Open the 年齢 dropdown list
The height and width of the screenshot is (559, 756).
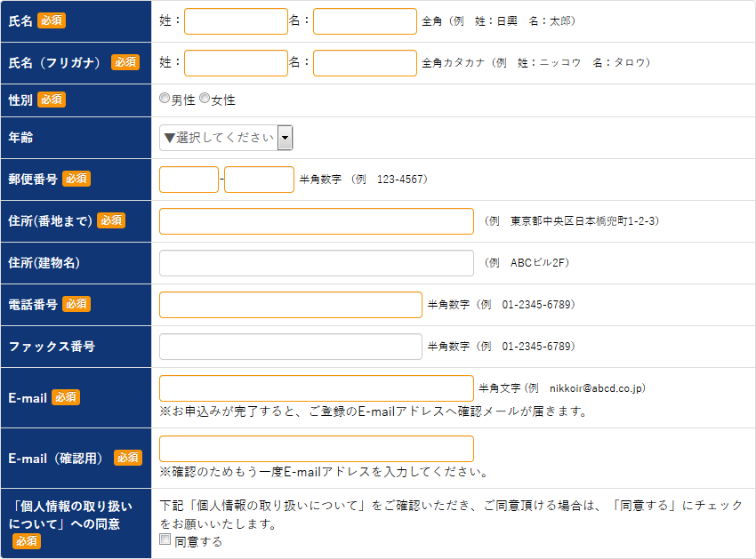point(226,138)
